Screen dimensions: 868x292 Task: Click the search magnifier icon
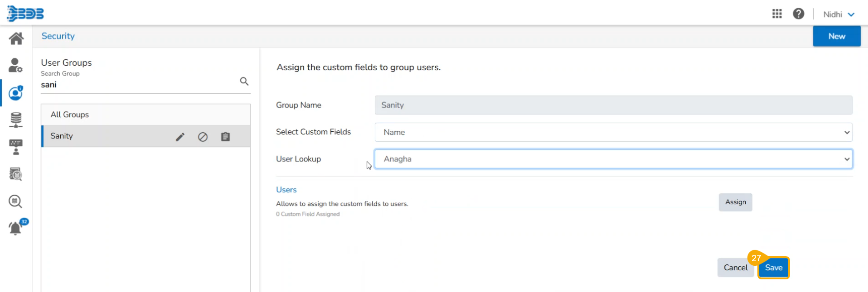pyautogui.click(x=244, y=81)
